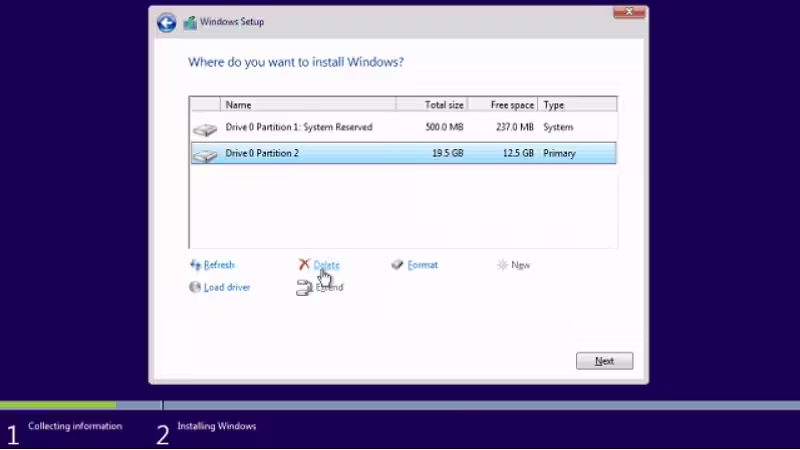The height and width of the screenshot is (450, 800).
Task: Click the 237.0 MB free space cell
Action: tap(514, 127)
